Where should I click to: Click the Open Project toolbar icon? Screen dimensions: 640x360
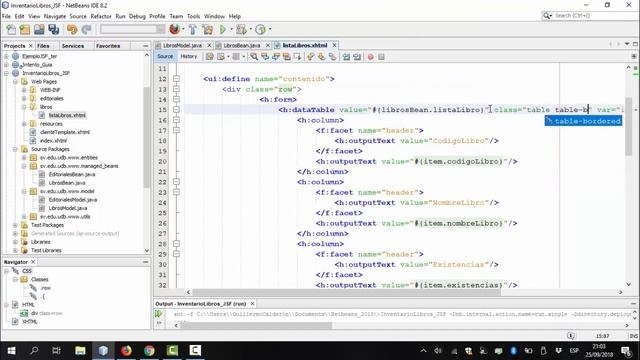pos(39,29)
